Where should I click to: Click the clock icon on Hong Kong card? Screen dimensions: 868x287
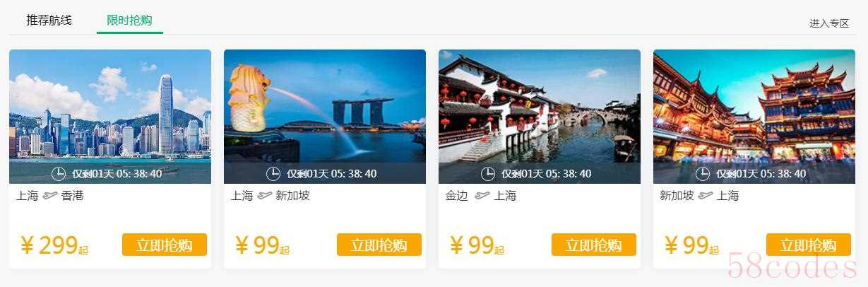(x=59, y=174)
